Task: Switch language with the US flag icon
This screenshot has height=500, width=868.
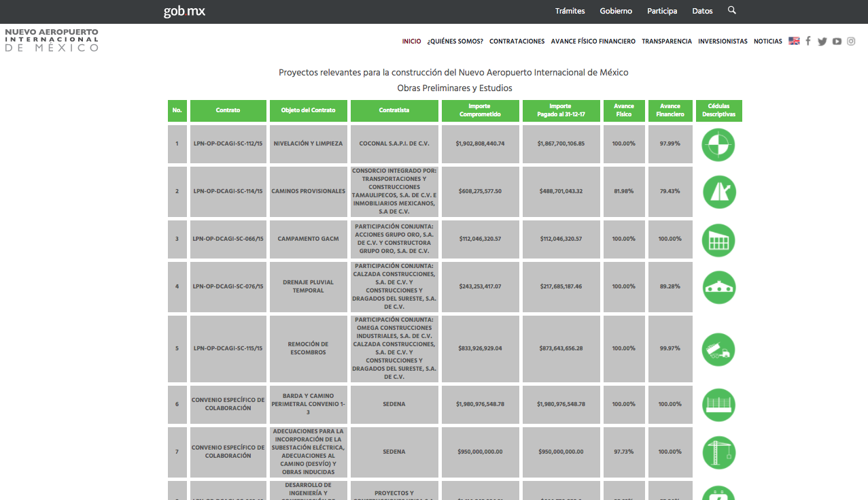Action: pos(794,41)
